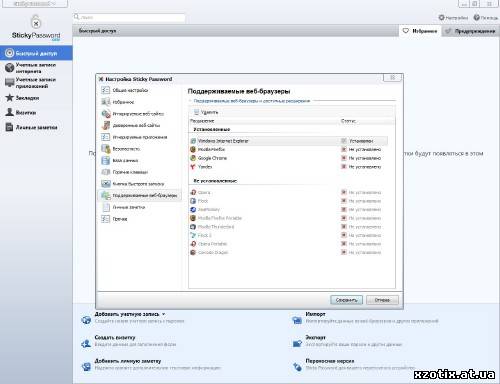Select Игнорируемые приложения settings icon
The image size is (500, 384).
tap(106, 137)
